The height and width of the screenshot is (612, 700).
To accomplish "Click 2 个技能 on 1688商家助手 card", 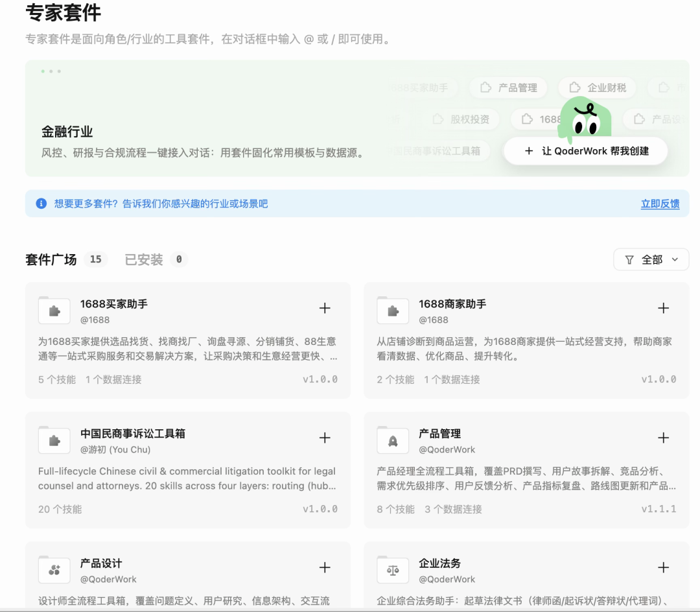I will pos(395,379).
